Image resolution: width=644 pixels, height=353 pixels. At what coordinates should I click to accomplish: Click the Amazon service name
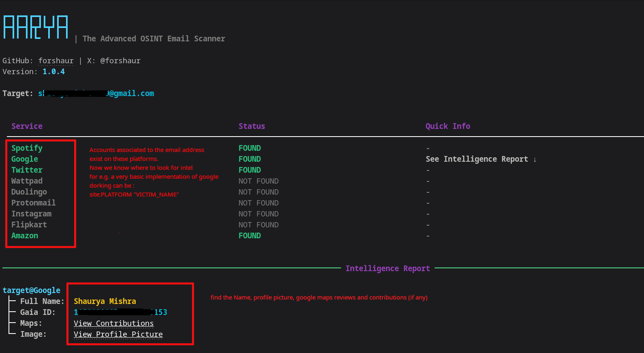(25, 236)
